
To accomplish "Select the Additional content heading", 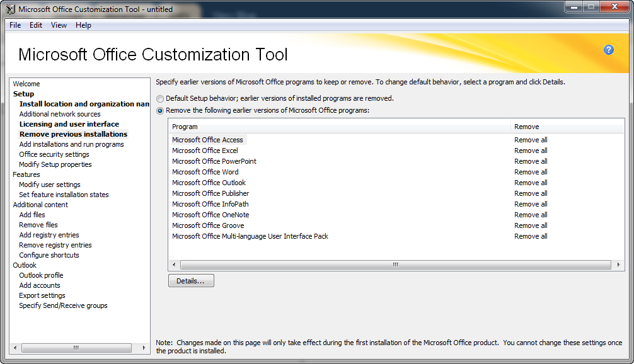I will (x=40, y=205).
